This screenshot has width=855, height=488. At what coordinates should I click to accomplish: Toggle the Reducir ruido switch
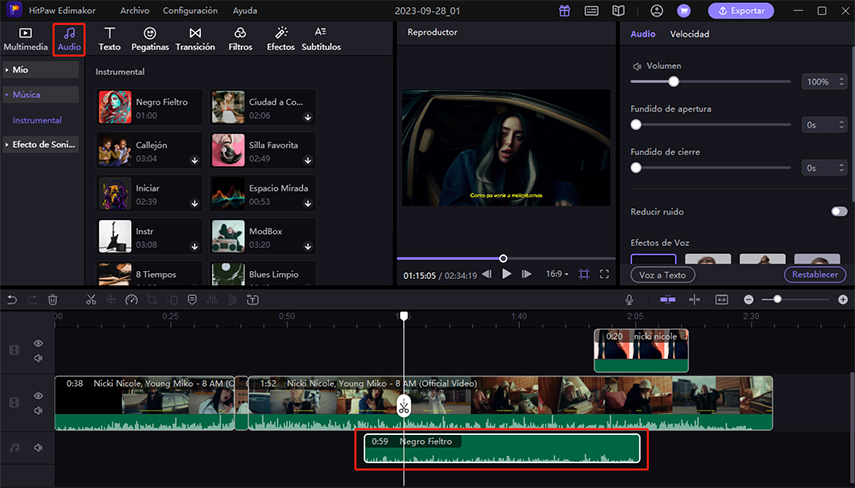[839, 212]
